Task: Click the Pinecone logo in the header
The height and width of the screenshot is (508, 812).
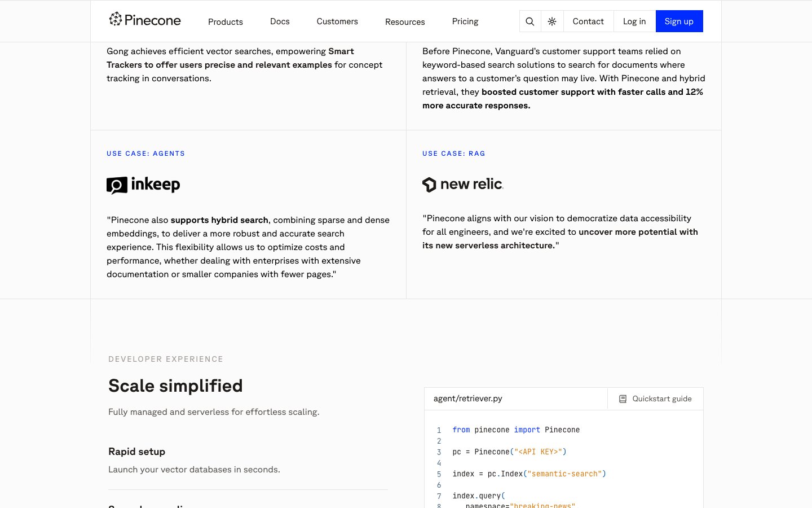Action: (145, 20)
